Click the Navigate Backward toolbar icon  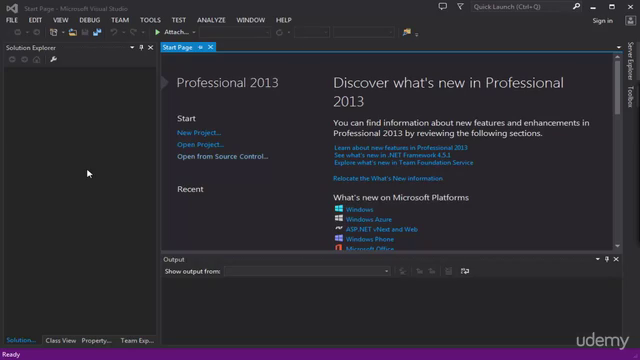coord(18,32)
